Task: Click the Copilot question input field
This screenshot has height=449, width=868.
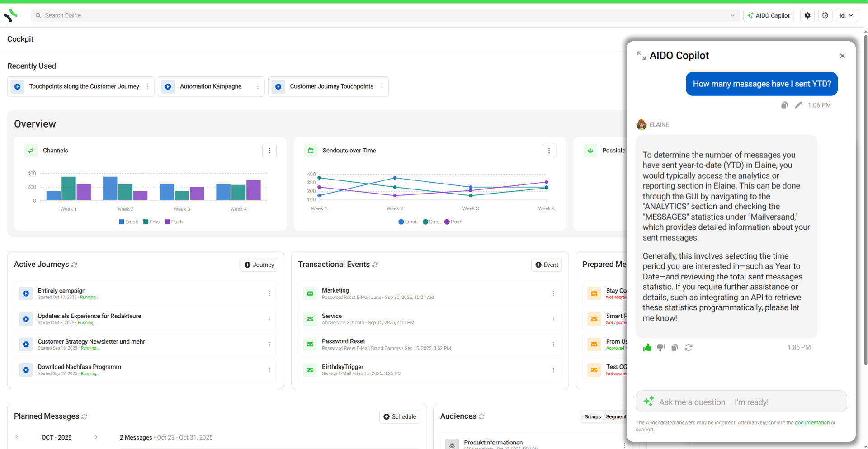Action: (x=741, y=402)
